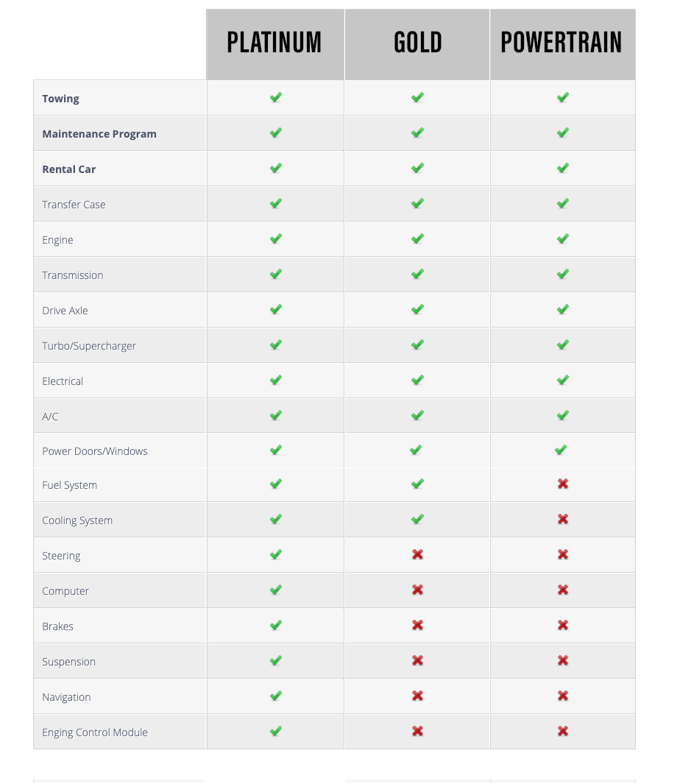Click the Platinum checkmark for Suspension

coord(275,660)
